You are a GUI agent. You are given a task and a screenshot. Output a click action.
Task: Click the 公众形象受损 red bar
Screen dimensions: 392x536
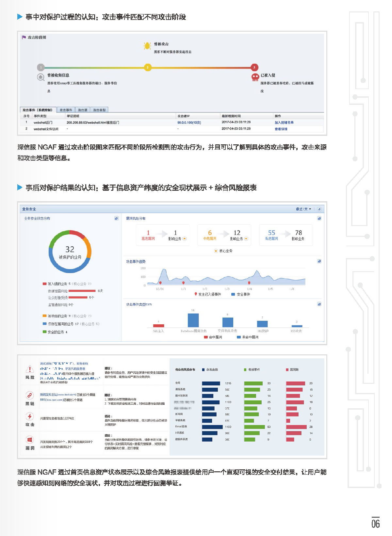[x=78, y=297]
